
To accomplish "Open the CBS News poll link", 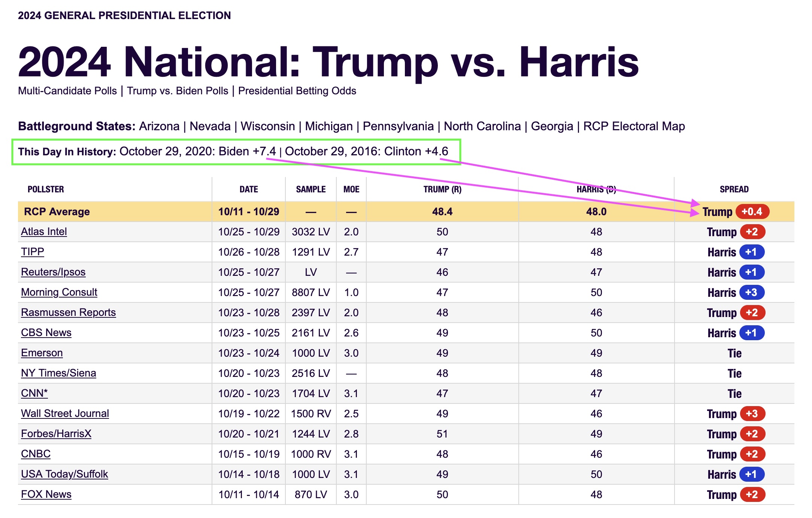I will point(46,333).
